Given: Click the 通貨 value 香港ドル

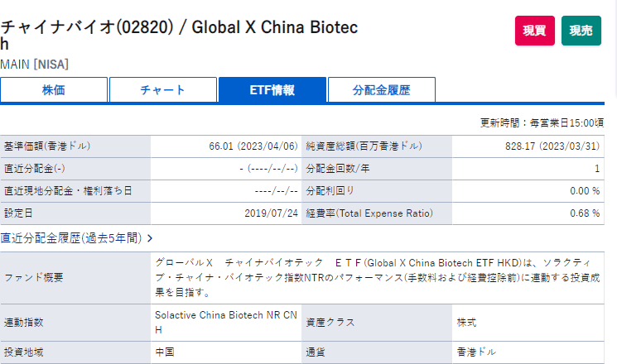Looking at the screenshot, I should click(477, 352).
